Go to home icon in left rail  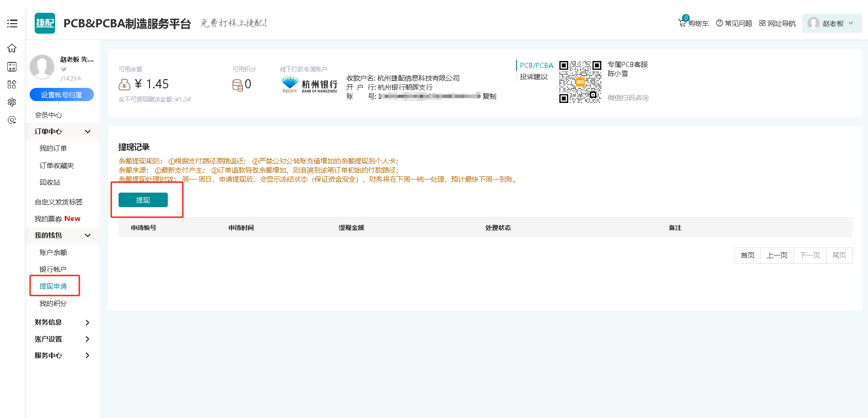[x=12, y=48]
